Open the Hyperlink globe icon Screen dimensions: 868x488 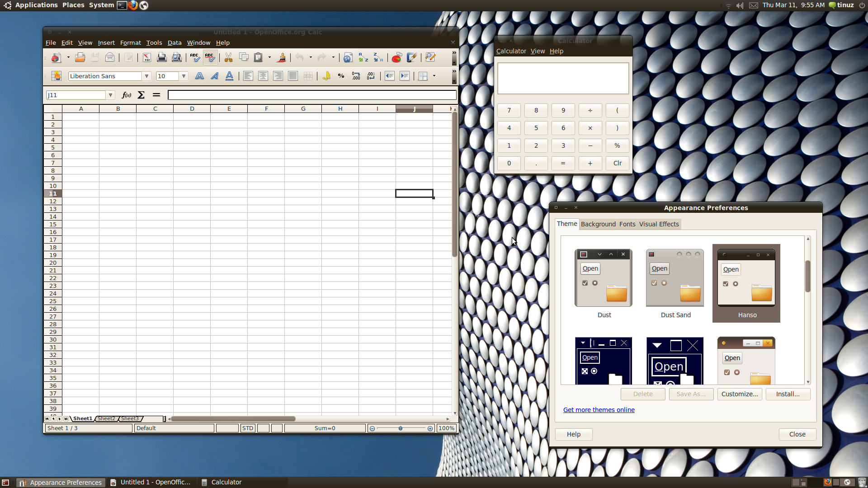[348, 57]
